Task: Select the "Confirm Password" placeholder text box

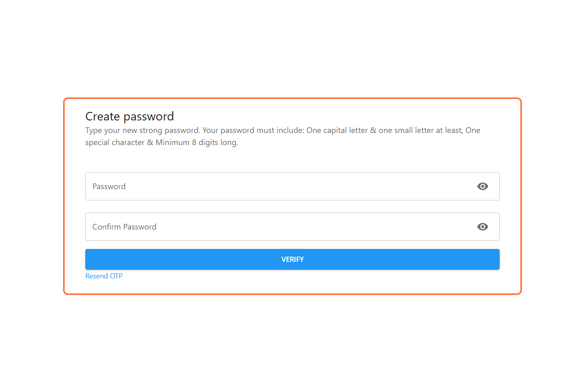Action: (x=279, y=227)
